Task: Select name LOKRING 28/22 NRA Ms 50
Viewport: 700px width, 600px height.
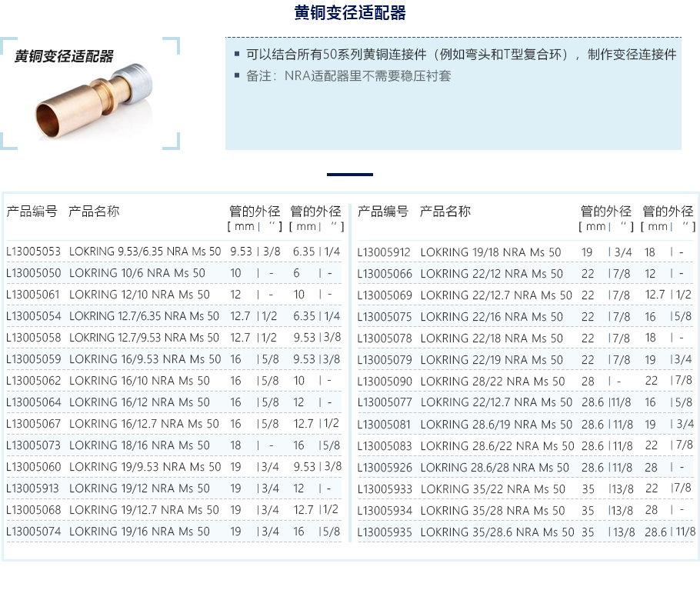Action: [492, 382]
